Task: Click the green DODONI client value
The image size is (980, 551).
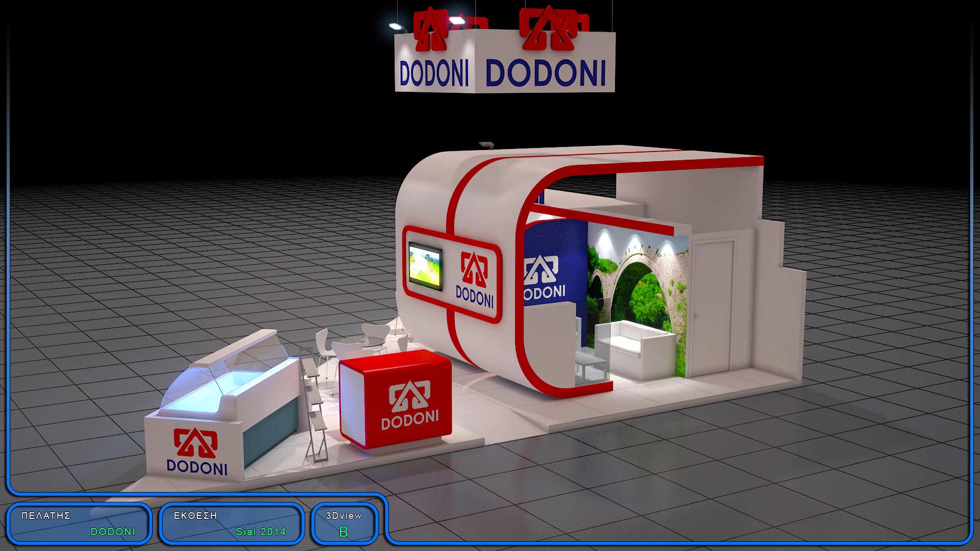Action: click(113, 532)
